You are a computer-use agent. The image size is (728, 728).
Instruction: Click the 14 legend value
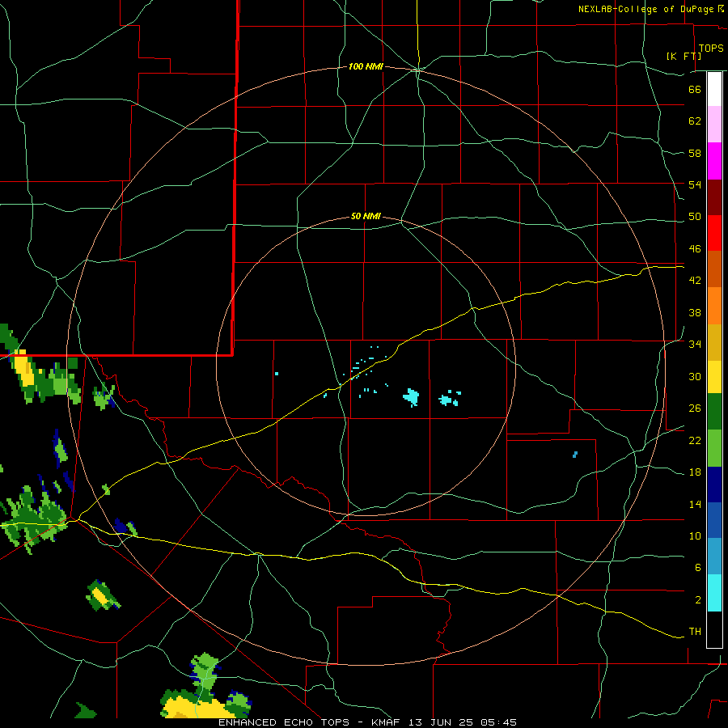(x=695, y=504)
